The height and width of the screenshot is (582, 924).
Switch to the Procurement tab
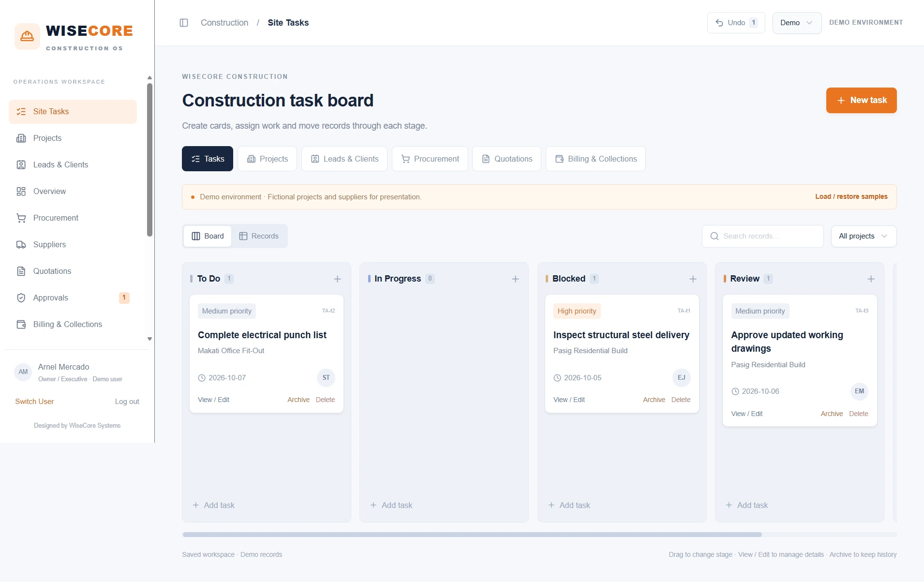pos(430,159)
